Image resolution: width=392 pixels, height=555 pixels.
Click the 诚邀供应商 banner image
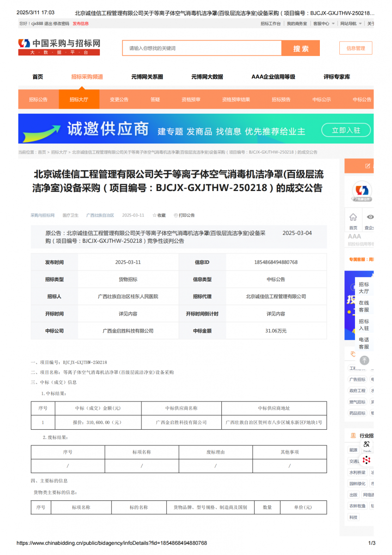click(x=196, y=129)
